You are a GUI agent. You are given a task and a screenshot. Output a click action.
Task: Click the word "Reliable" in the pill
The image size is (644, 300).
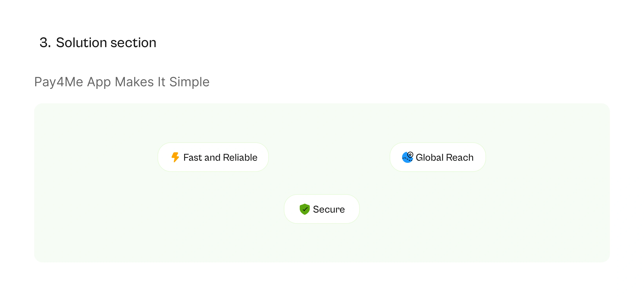pos(240,158)
